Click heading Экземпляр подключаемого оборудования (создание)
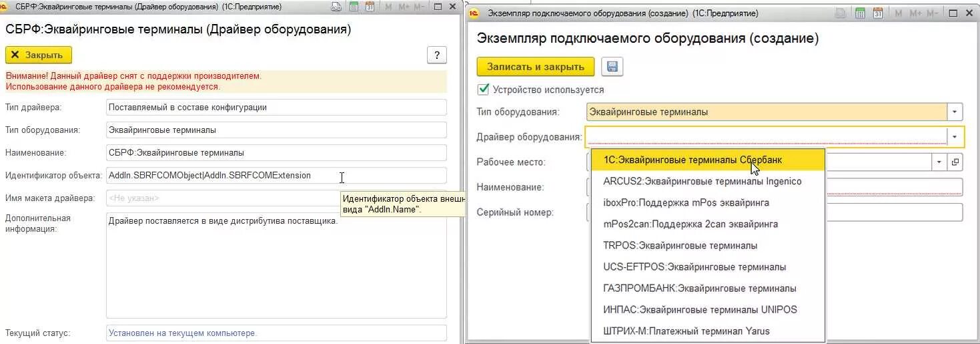The width and height of the screenshot is (980, 344). click(x=648, y=38)
